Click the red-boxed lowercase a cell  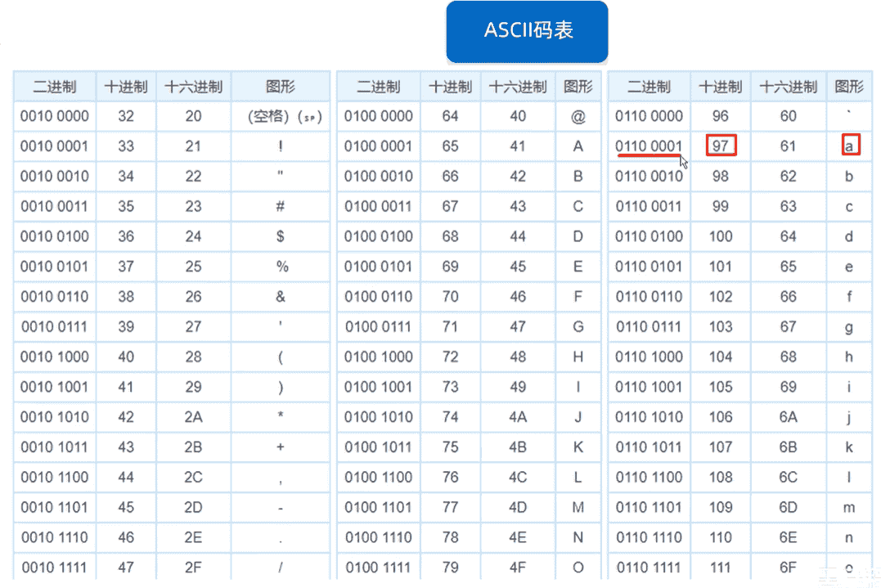click(x=850, y=146)
